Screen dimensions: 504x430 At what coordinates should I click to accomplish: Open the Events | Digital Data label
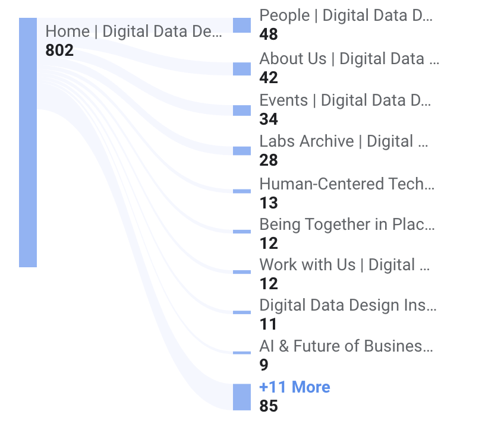(346, 100)
